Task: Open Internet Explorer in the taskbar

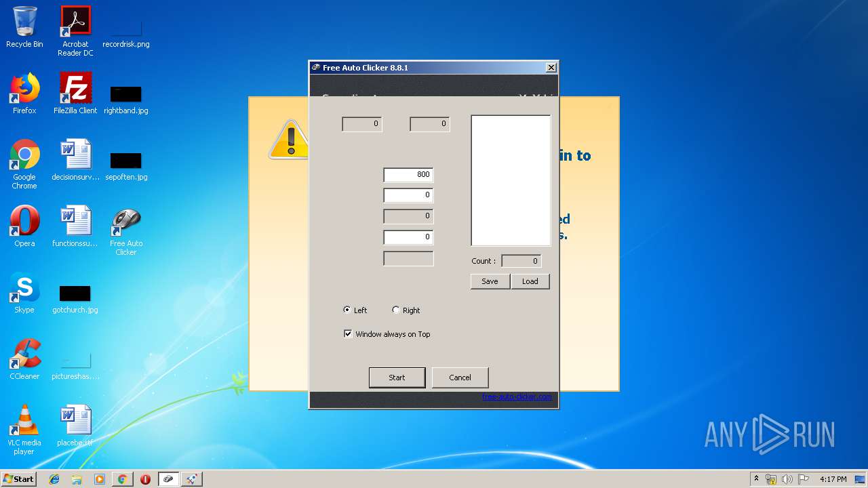Action: [54, 479]
